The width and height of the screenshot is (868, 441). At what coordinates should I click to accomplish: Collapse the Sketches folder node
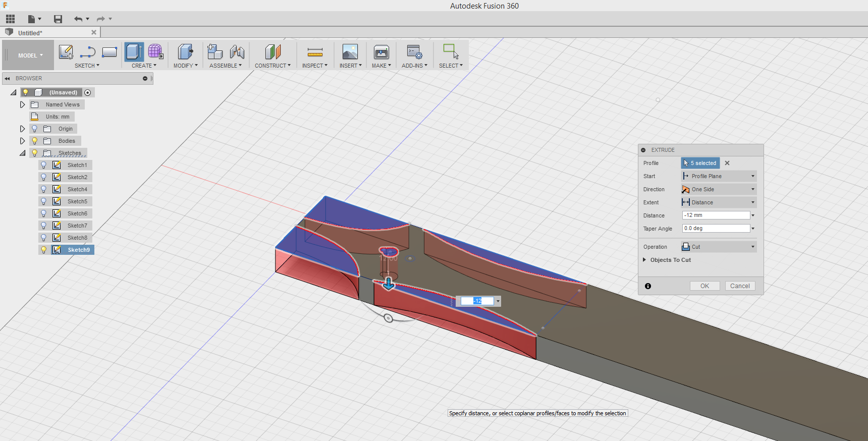tap(22, 153)
